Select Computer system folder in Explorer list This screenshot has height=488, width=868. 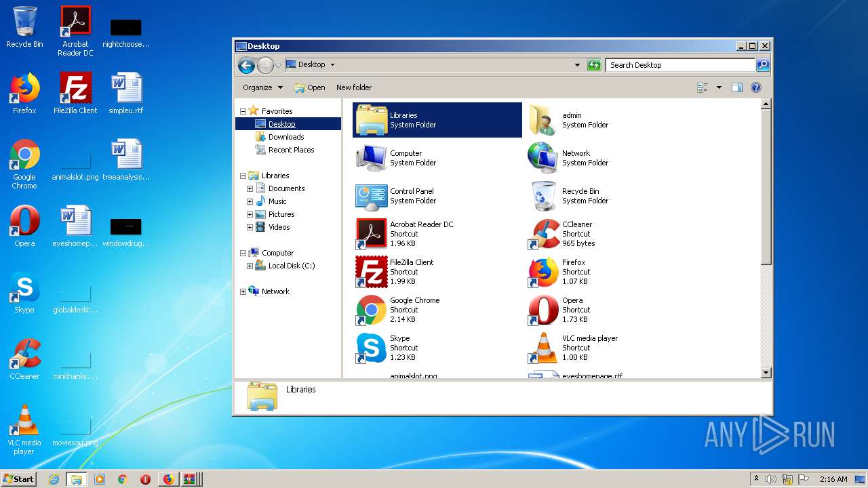point(437,158)
